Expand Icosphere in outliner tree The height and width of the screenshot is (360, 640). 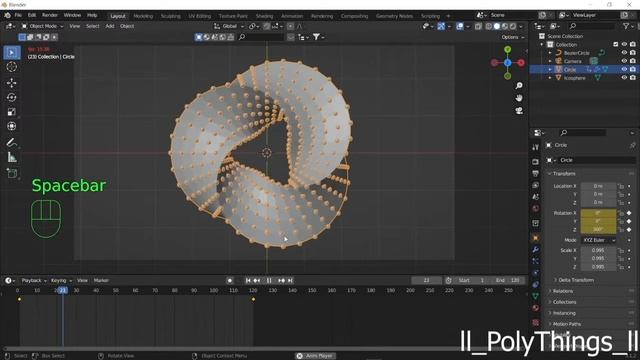pos(550,78)
